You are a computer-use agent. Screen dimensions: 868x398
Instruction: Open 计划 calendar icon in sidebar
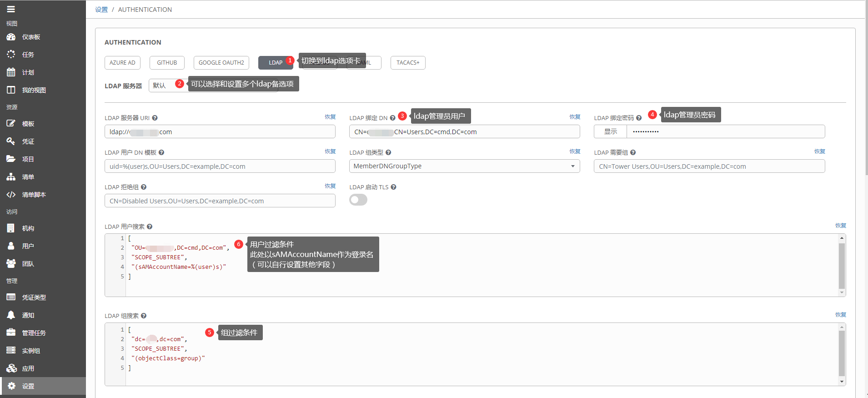point(11,72)
